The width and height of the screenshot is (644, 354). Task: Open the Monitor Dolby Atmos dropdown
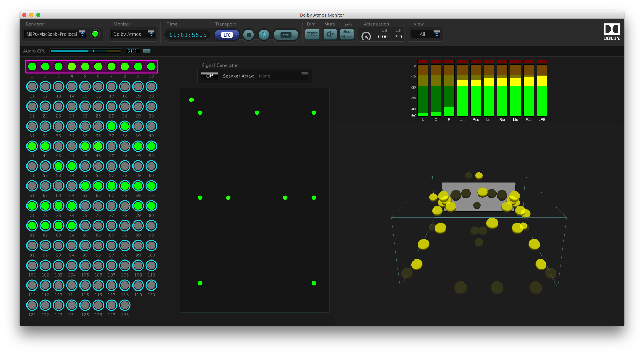coord(133,34)
